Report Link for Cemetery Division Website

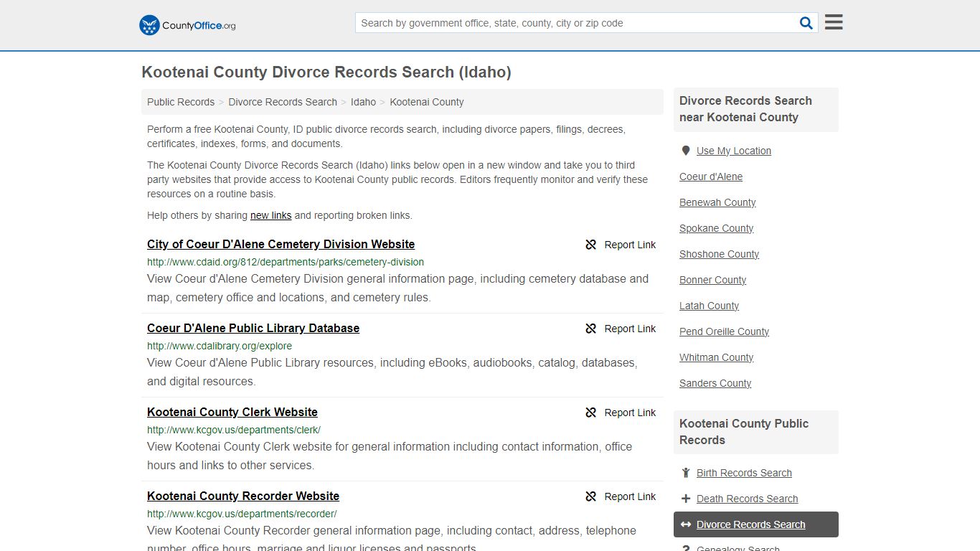coord(630,245)
